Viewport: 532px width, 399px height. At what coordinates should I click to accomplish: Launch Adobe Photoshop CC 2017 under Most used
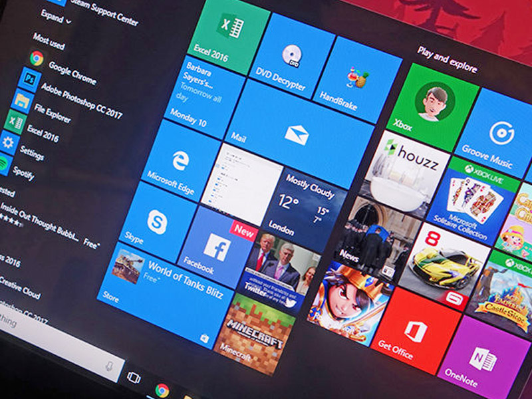point(73,93)
